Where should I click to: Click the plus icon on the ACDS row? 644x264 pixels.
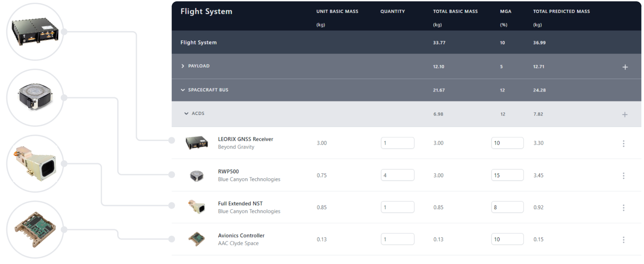[625, 114]
